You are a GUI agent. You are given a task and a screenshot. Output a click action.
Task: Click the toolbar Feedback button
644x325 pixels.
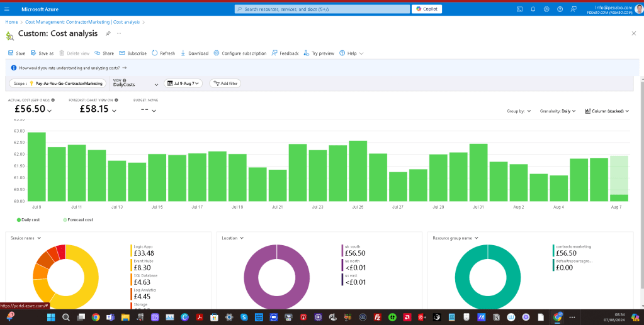(285, 53)
